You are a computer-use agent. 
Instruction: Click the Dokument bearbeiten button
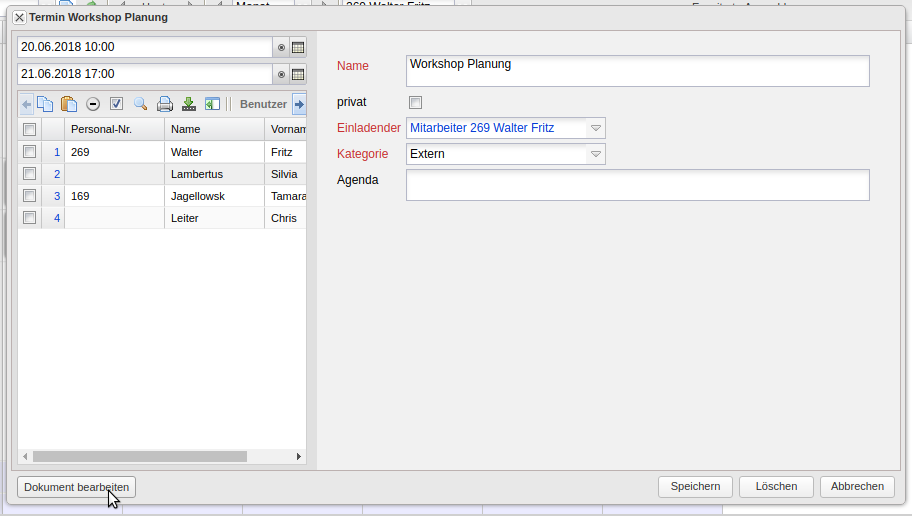[76, 487]
